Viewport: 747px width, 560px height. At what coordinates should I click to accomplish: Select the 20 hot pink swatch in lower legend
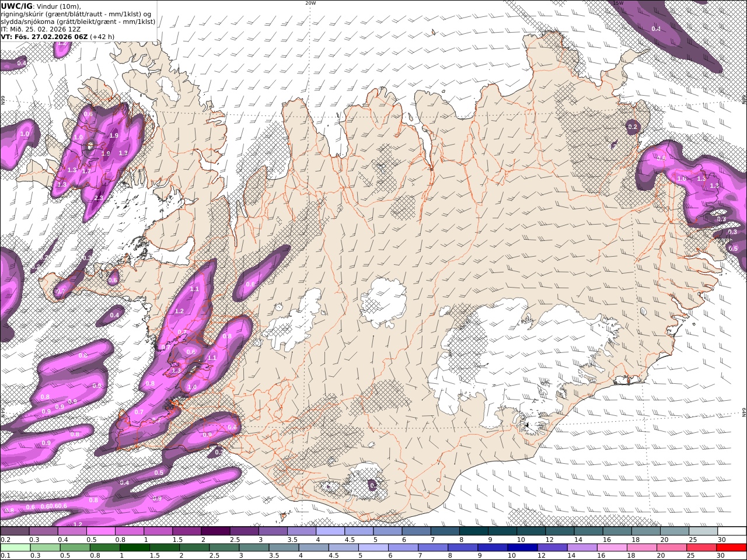pos(672,548)
